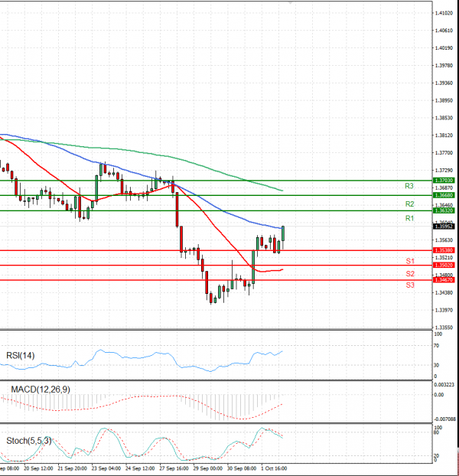Click the 1.37290 price axis value
Image resolution: width=459 pixels, height=476 pixels.
point(444,171)
